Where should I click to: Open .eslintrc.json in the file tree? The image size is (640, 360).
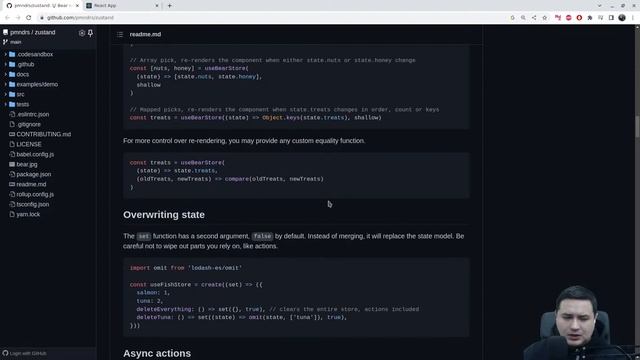pos(33,114)
